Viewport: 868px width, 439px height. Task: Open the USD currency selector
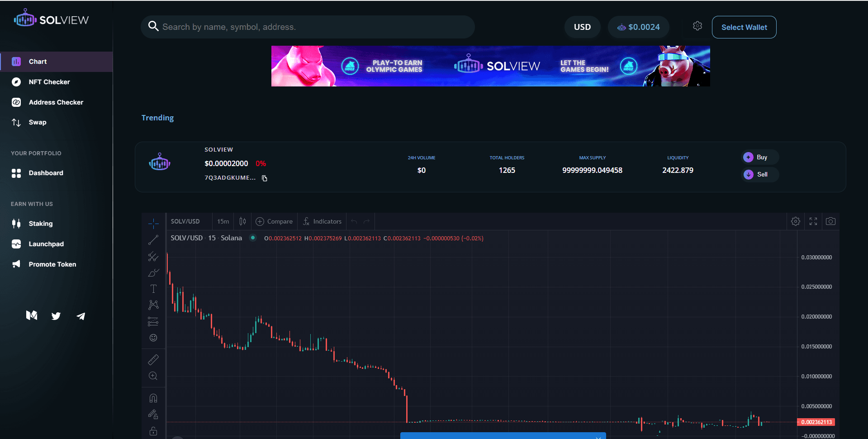tap(582, 27)
